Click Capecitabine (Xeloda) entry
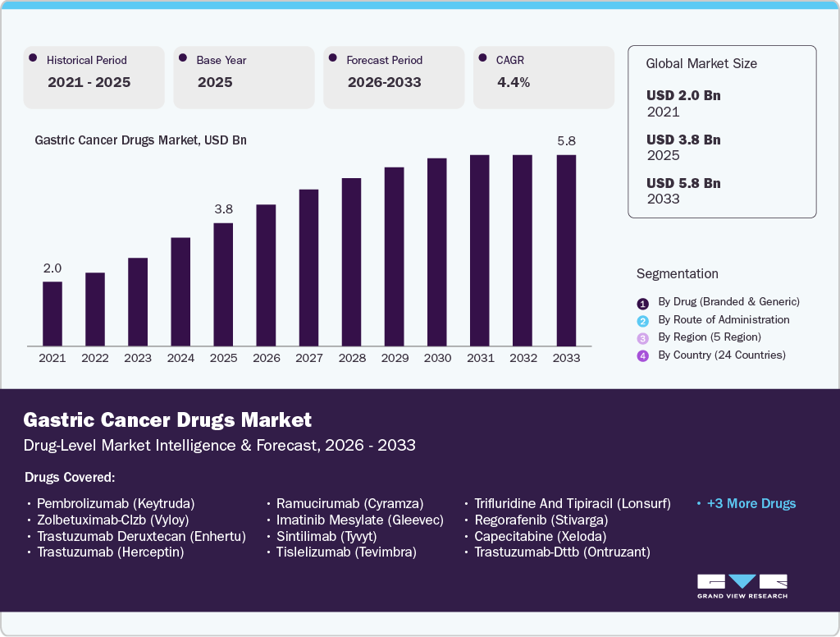840x637 pixels. coord(540,536)
